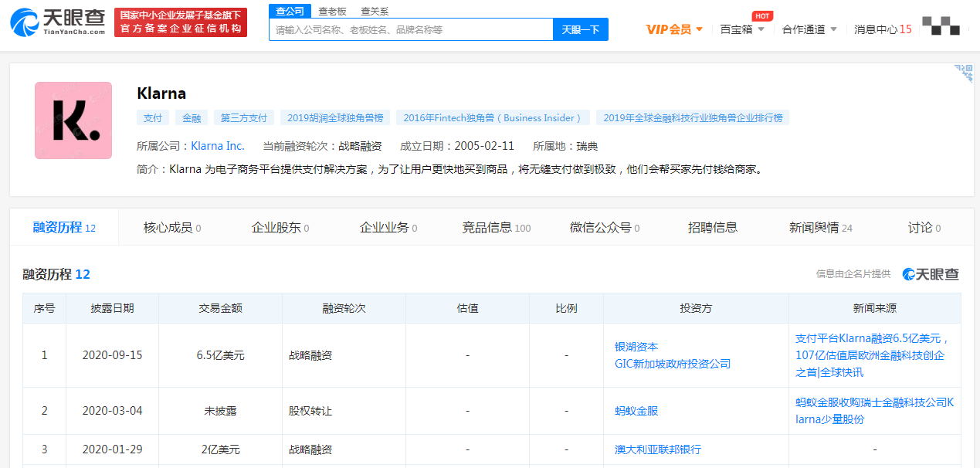Click the Klarna company logo thumbnail
This screenshot has height=468, width=980.
[73, 120]
